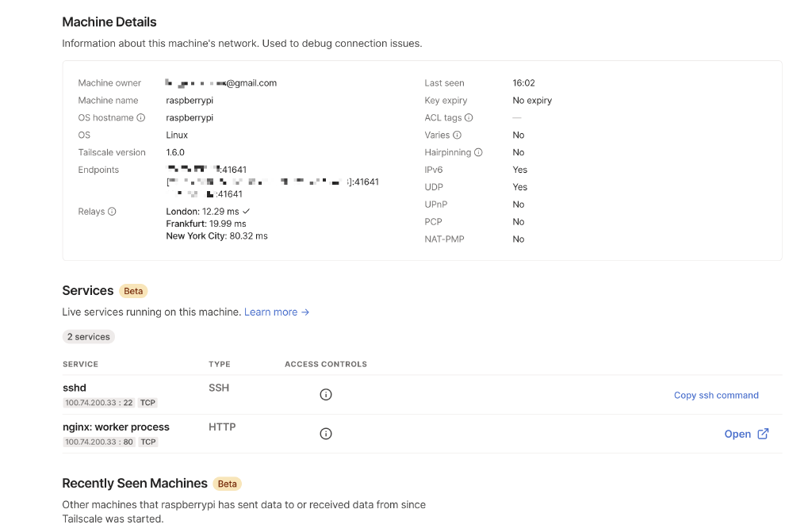Click the TCP badge for sshd

pos(147,402)
